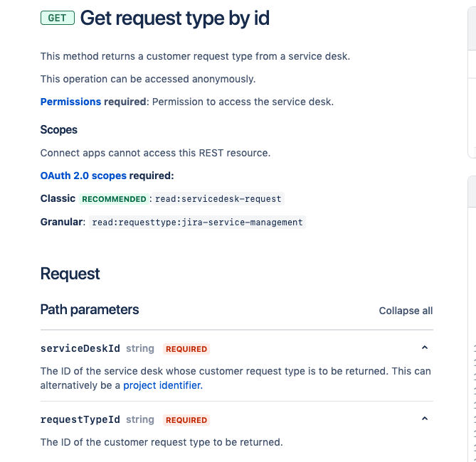Follow the project identifier link
The height and width of the screenshot is (462, 476).
162,385
